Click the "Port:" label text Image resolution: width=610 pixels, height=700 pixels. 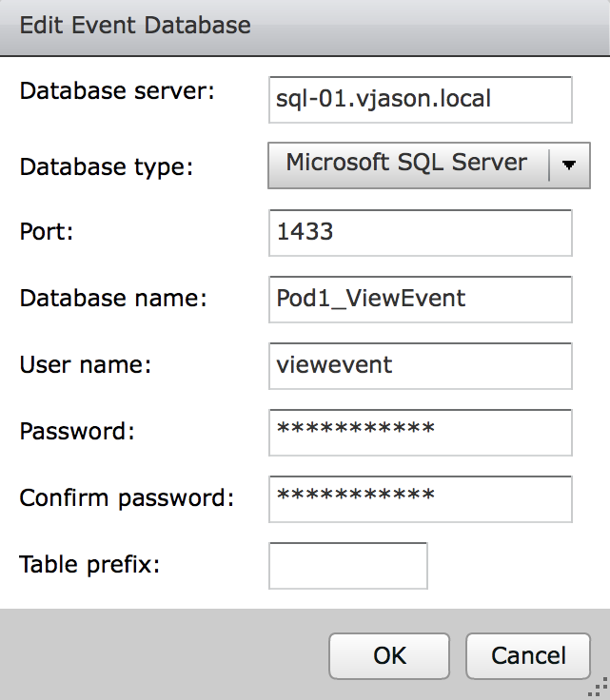pyautogui.click(x=45, y=233)
